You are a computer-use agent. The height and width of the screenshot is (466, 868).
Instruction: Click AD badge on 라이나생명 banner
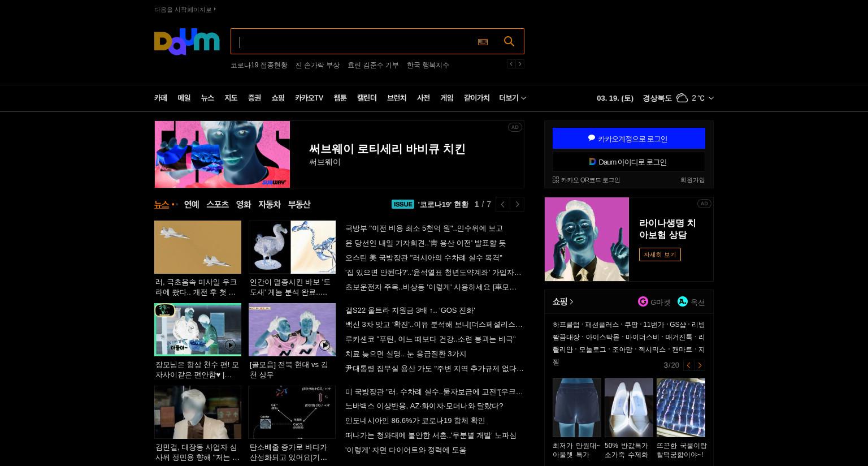click(704, 204)
